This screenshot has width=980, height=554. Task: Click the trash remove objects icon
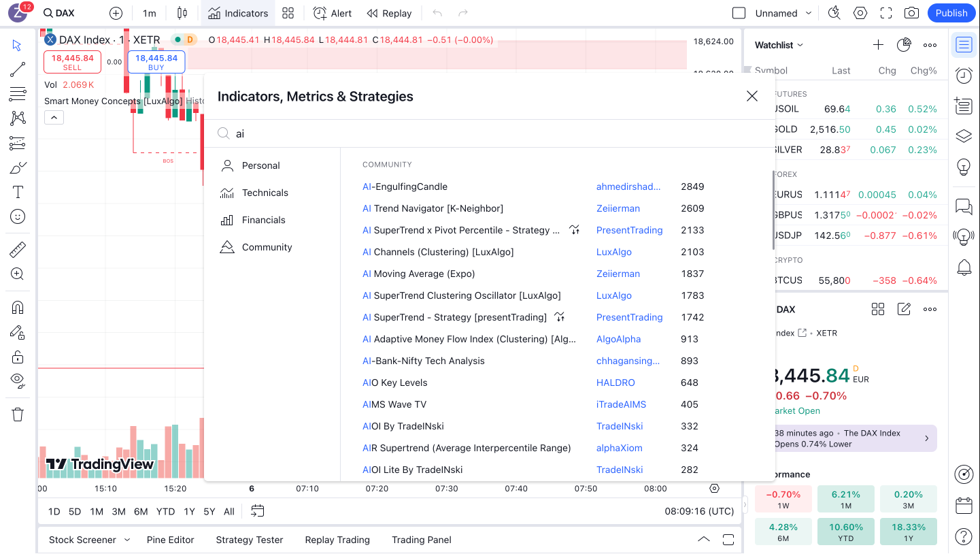pyautogui.click(x=18, y=414)
